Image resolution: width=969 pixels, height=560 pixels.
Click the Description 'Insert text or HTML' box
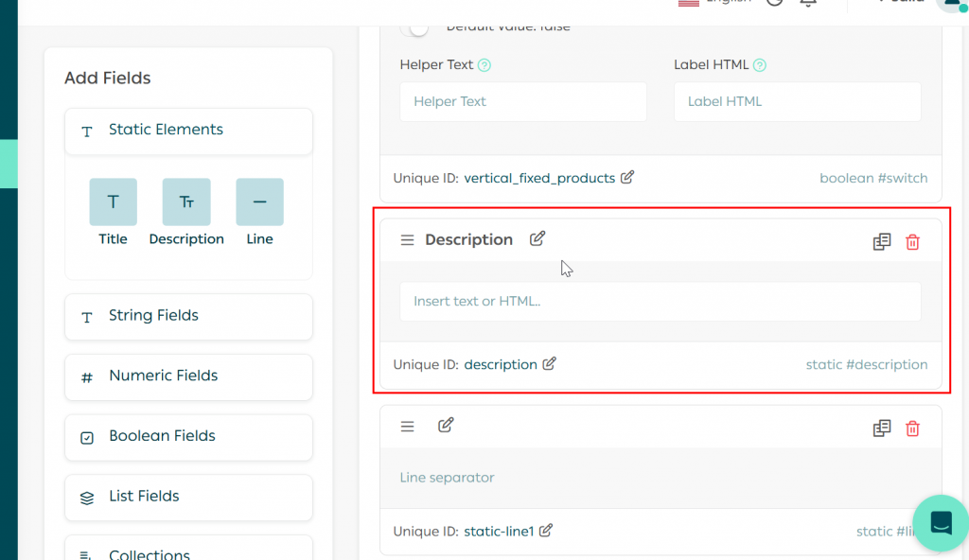[660, 302]
